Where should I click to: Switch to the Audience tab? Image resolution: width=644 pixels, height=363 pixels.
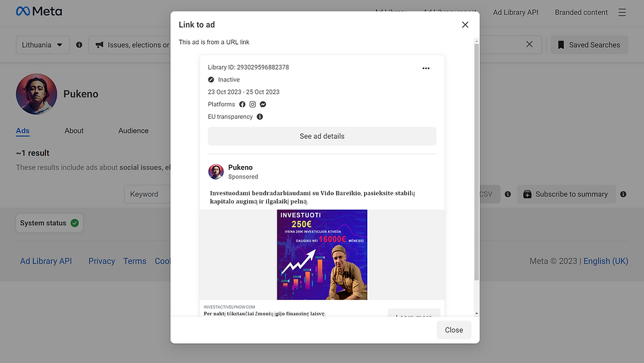click(133, 131)
